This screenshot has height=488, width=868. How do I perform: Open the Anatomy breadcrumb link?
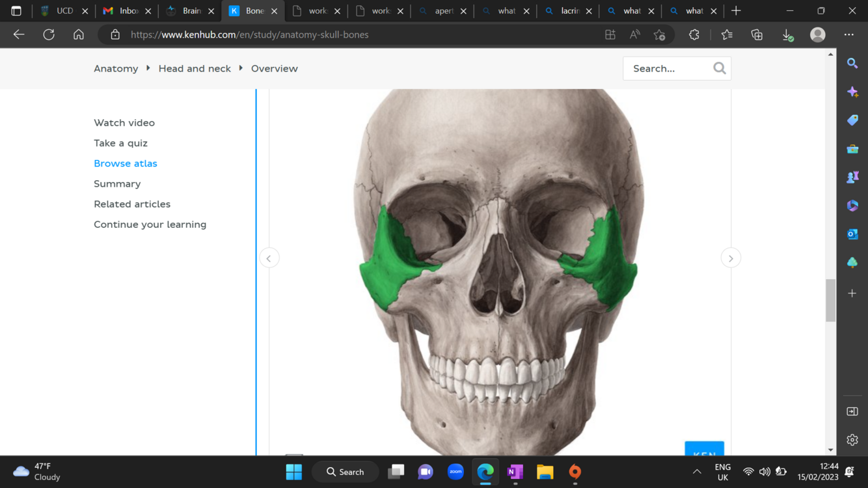pos(116,68)
